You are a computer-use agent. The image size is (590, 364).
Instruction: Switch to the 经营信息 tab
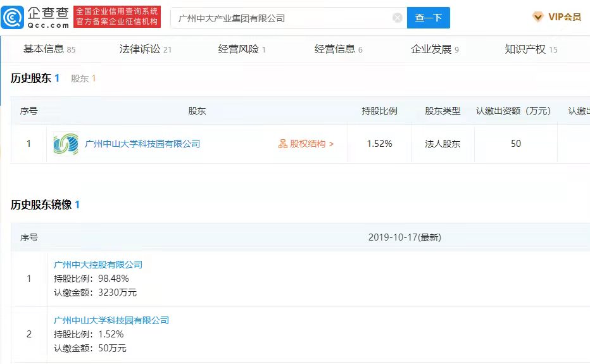tap(338, 49)
